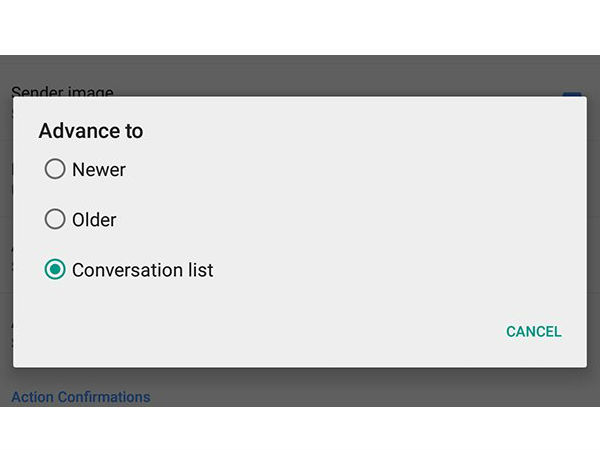The image size is (600, 450).
Task: Click blank row space right of Conversation list
Action: pos(400,270)
